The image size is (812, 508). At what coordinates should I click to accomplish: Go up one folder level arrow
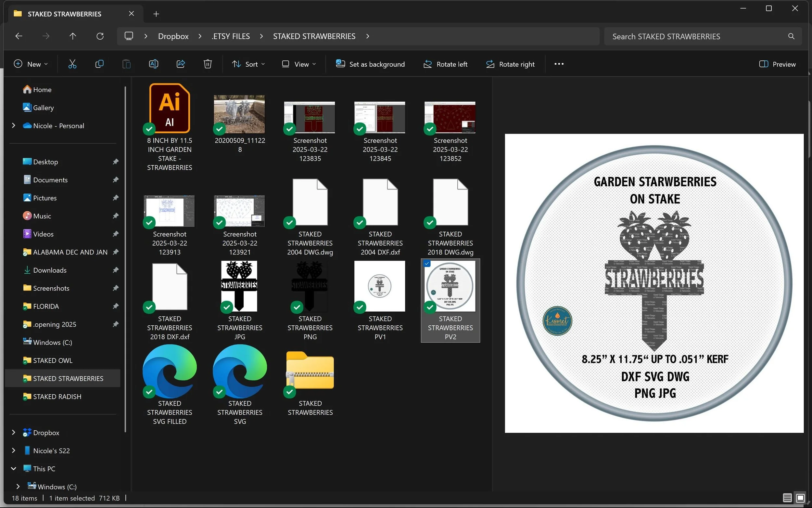(x=73, y=36)
